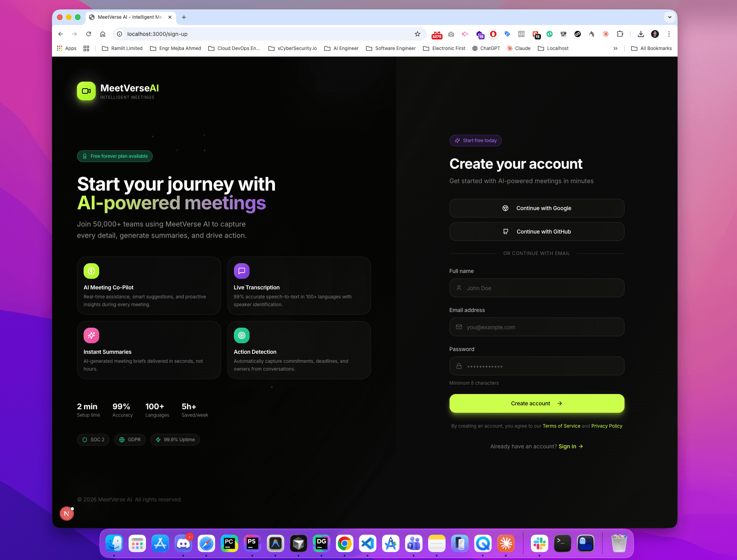Select the AI Meeting Co-Pilot robot icon
This screenshot has height=560, width=737.
[x=91, y=271]
